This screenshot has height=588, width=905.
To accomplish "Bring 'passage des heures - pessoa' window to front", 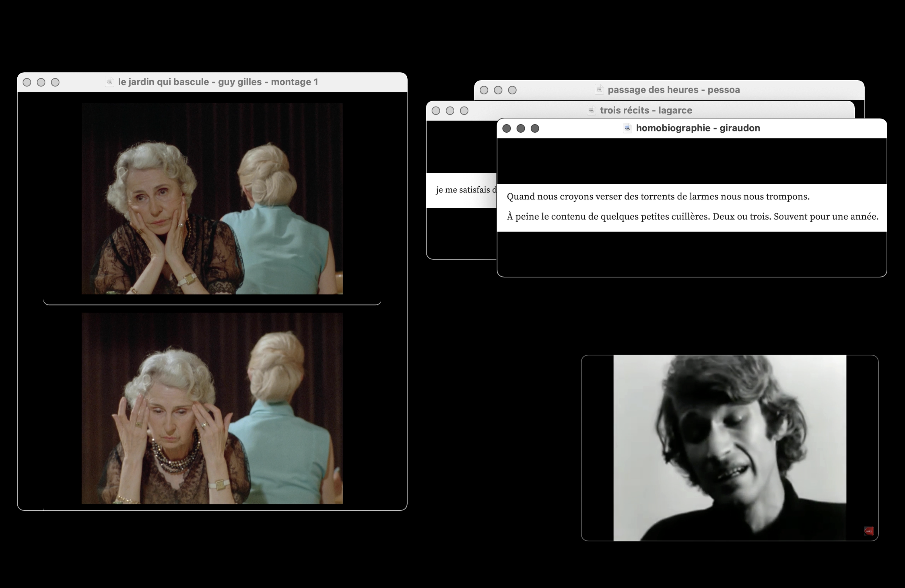I will (x=673, y=90).
